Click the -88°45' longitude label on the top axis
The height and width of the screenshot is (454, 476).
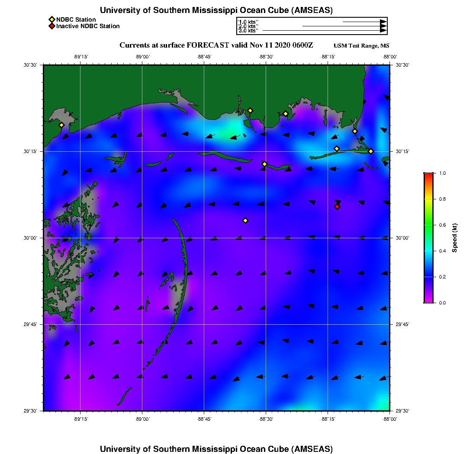click(204, 57)
